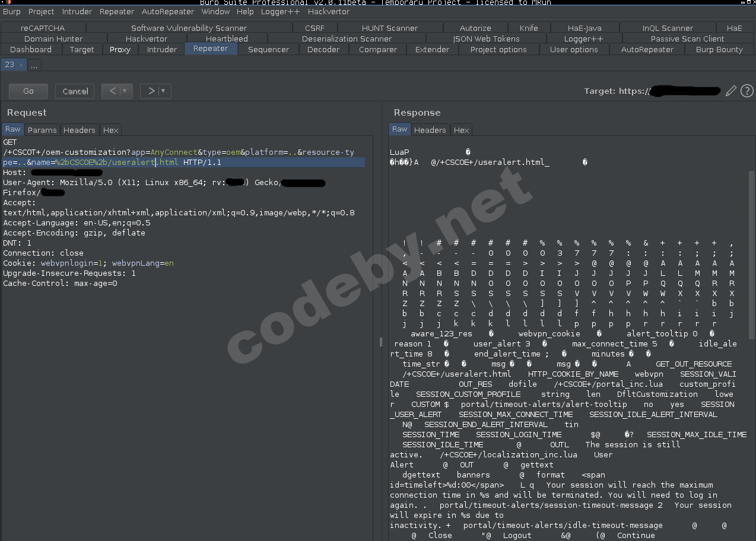
Task: Add a new Repeater tab with '...'
Action: click(x=34, y=65)
